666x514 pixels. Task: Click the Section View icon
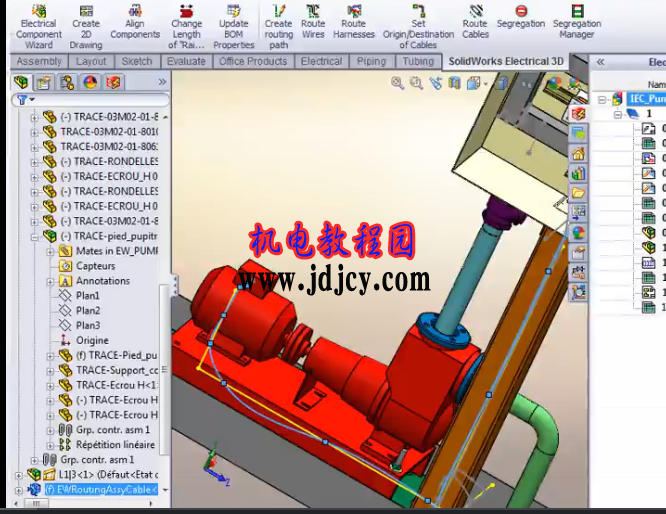[454, 83]
